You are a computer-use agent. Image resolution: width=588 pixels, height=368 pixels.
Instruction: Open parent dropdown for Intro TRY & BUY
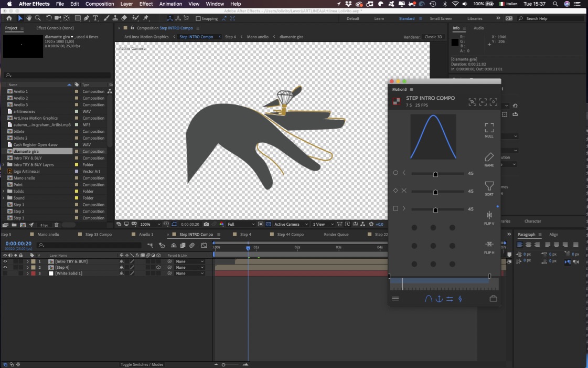click(x=190, y=261)
